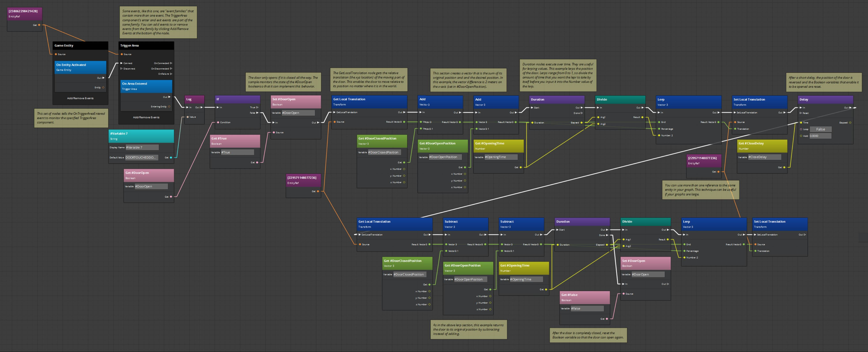Select the Get #DoorOpen node header

(149, 175)
